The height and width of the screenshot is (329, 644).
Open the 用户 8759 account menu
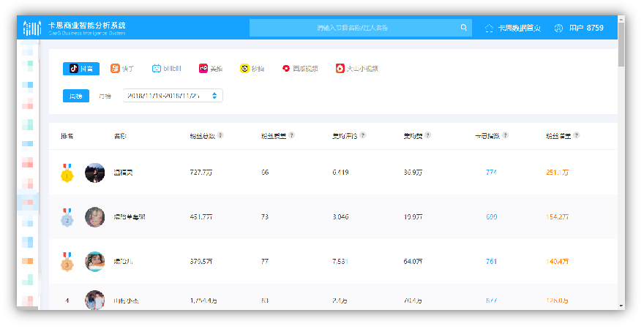(579, 28)
